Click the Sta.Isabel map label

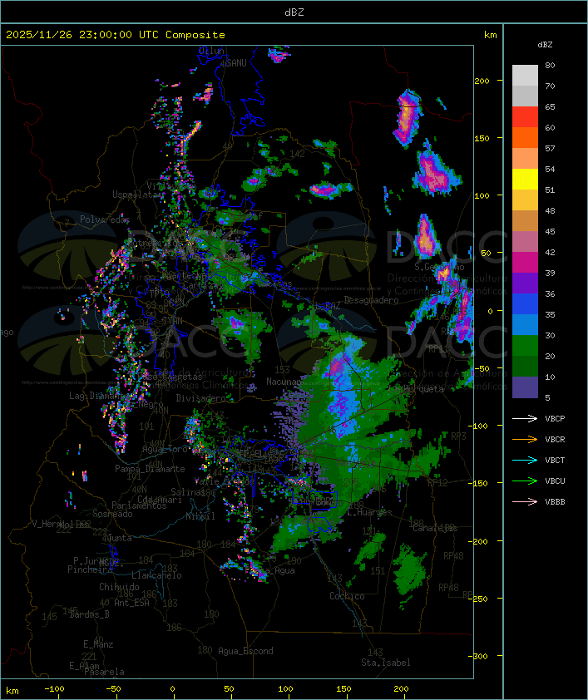(x=385, y=663)
